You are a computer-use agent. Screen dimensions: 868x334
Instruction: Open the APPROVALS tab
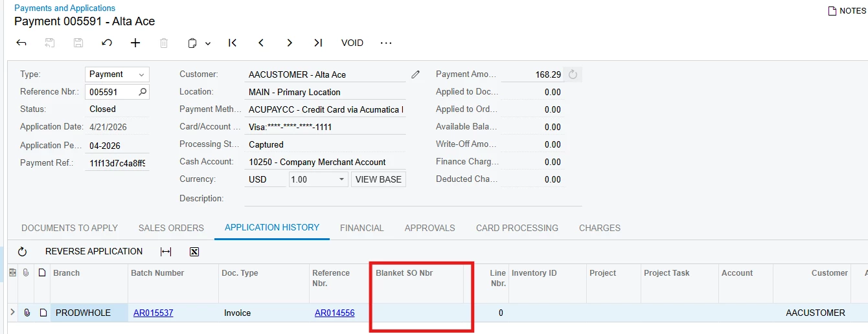pos(430,228)
